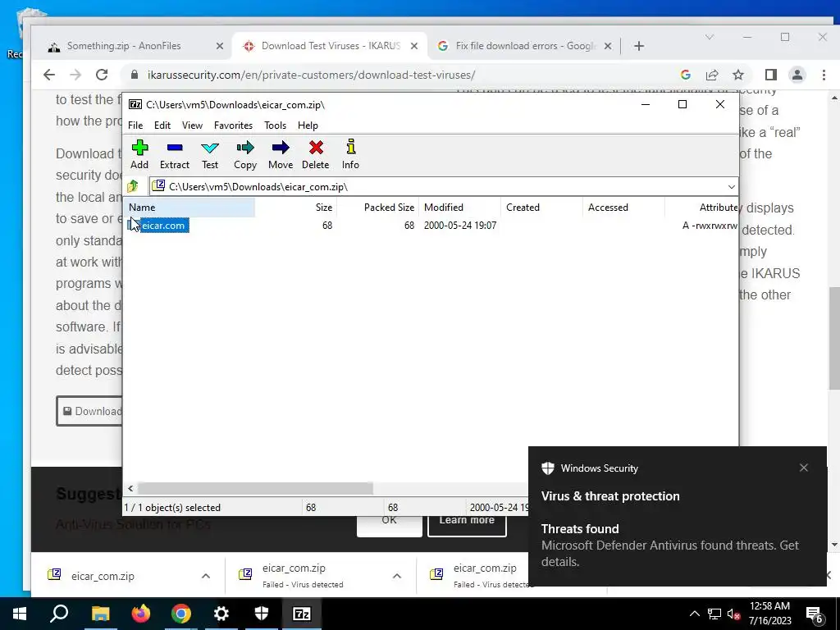840x630 pixels.
Task: Click the Learn more button on the webpage
Action: click(467, 524)
